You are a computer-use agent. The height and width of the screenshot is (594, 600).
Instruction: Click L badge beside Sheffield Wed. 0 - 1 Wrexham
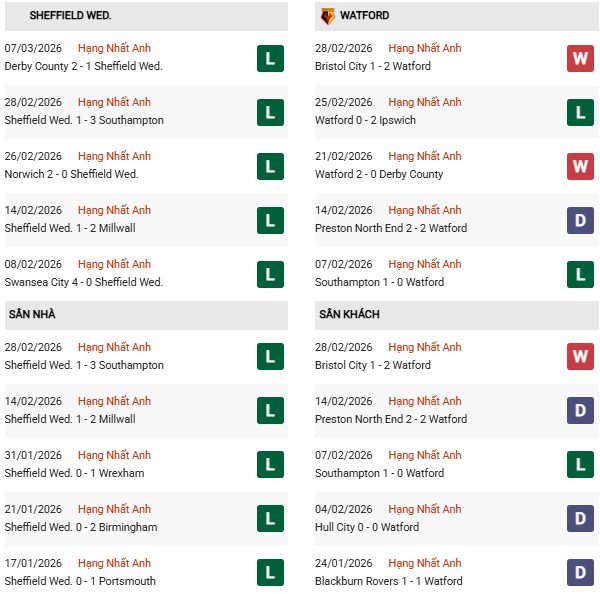click(269, 465)
